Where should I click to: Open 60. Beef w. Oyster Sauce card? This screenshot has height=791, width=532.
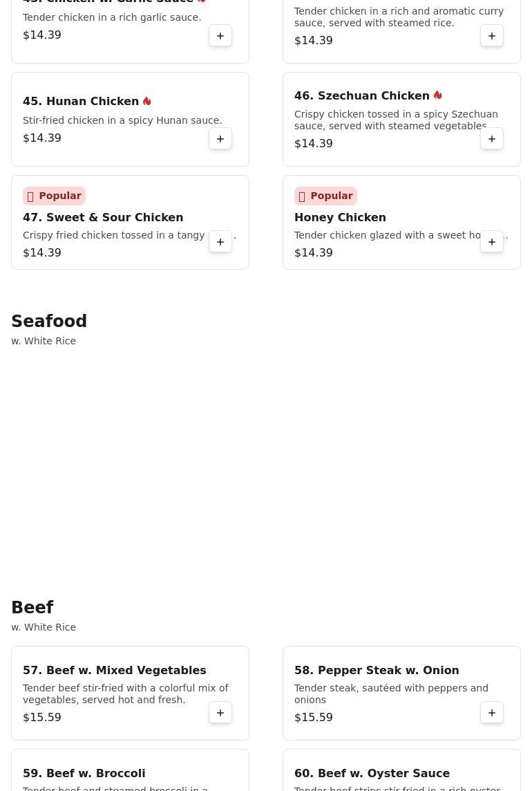point(401,770)
